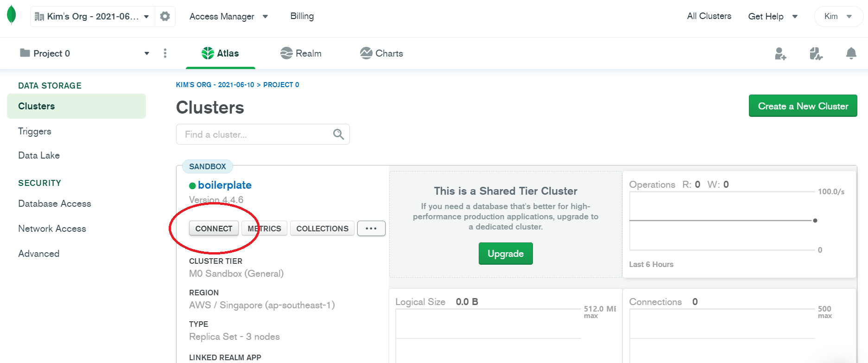Click the COLLECTIONS button

[x=322, y=229]
